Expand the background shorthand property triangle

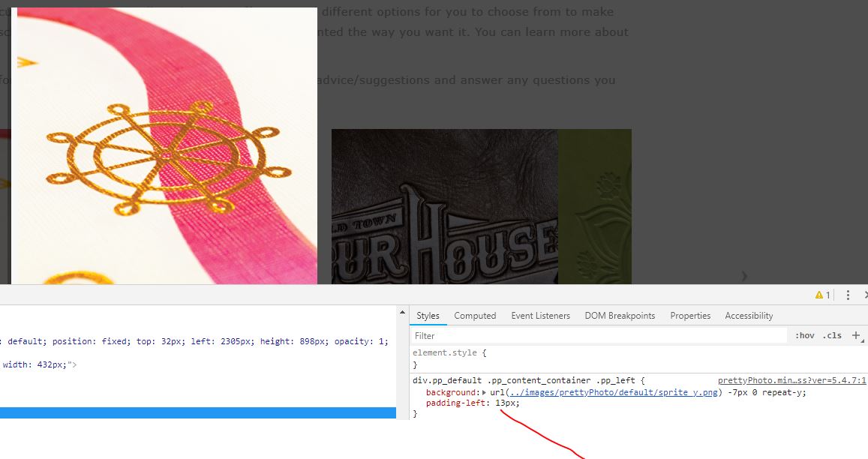click(485, 392)
